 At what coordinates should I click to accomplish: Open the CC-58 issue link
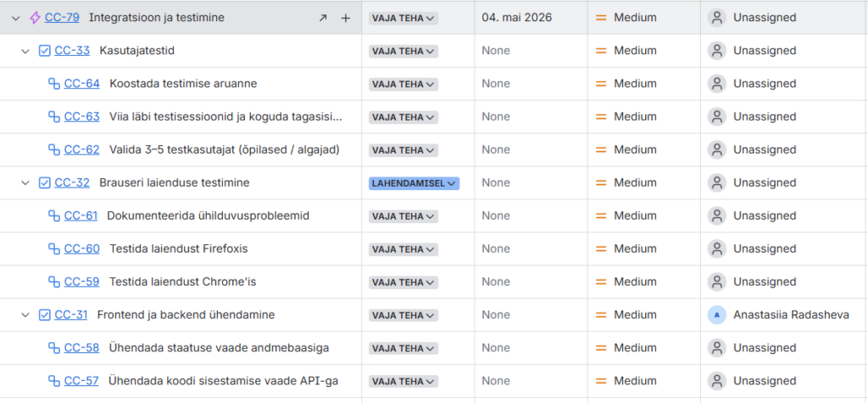click(81, 348)
